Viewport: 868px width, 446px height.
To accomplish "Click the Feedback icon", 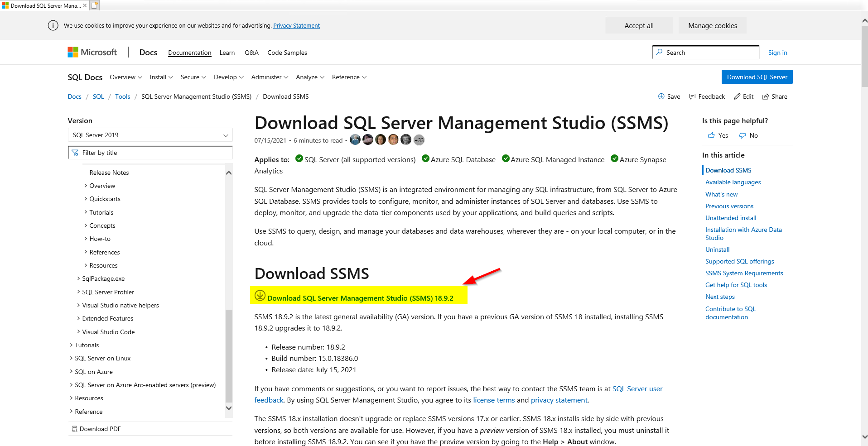I will pos(692,96).
